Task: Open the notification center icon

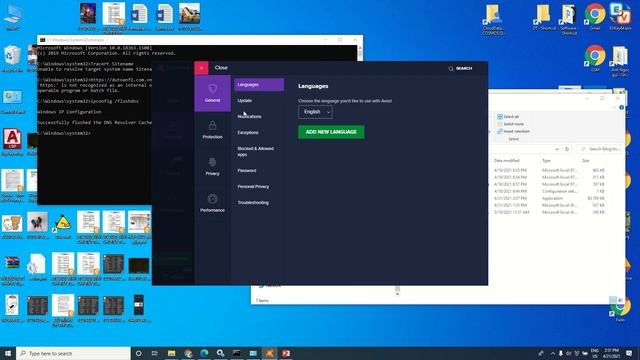Action: (x=629, y=353)
